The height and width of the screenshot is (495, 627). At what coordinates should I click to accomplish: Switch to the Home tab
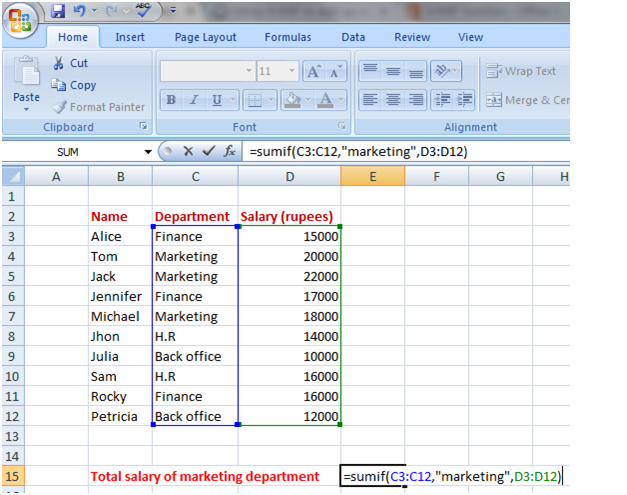[x=73, y=37]
